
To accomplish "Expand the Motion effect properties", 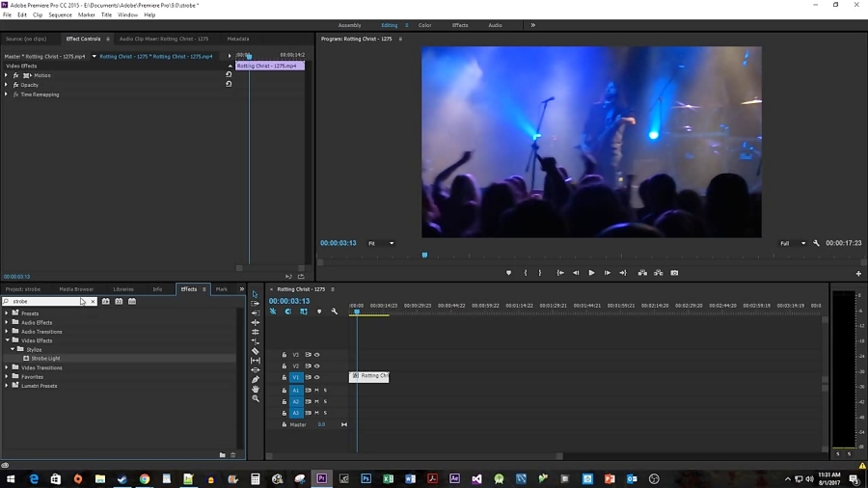I will click(6, 75).
